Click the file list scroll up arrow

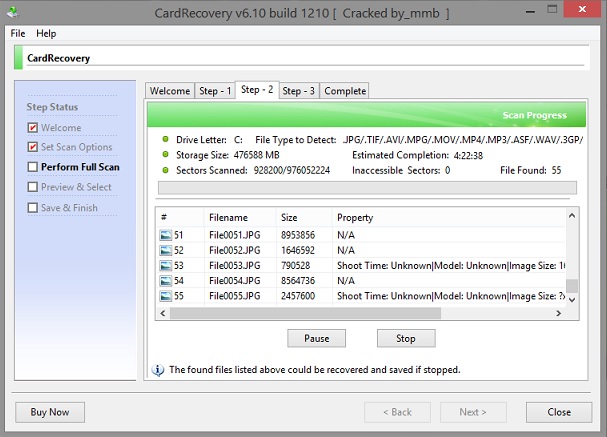[x=572, y=216]
